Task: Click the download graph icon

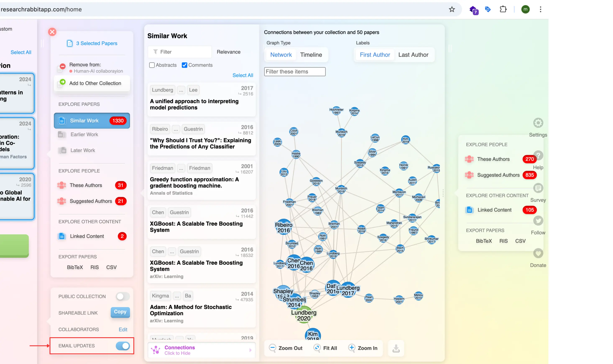Action: (396, 348)
